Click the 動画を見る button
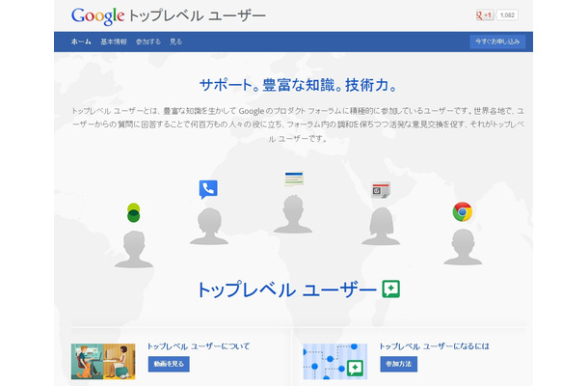This screenshot has width=588, height=386. pos(169,364)
